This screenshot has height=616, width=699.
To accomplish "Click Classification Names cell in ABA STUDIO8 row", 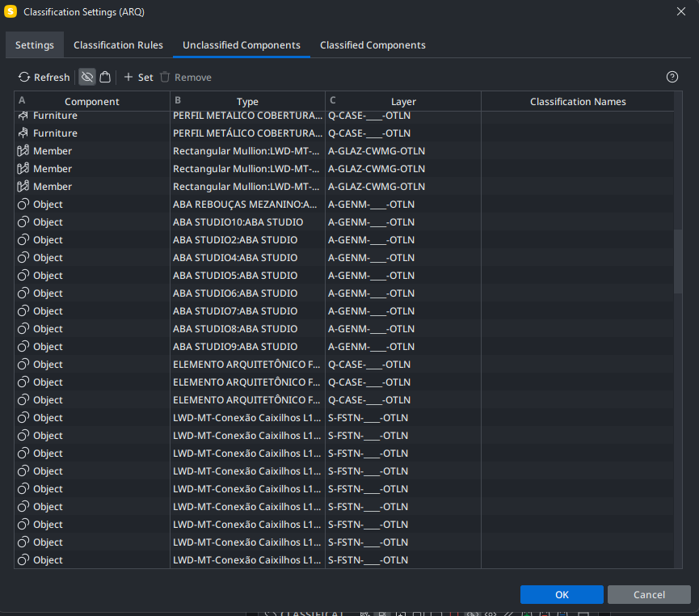I will pyautogui.click(x=578, y=329).
